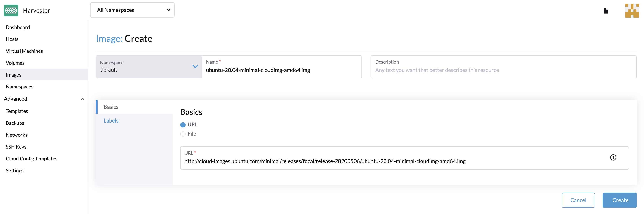Screen dimensions: 644x214
Task: Go to the Dashboard page
Action: pos(18,27)
